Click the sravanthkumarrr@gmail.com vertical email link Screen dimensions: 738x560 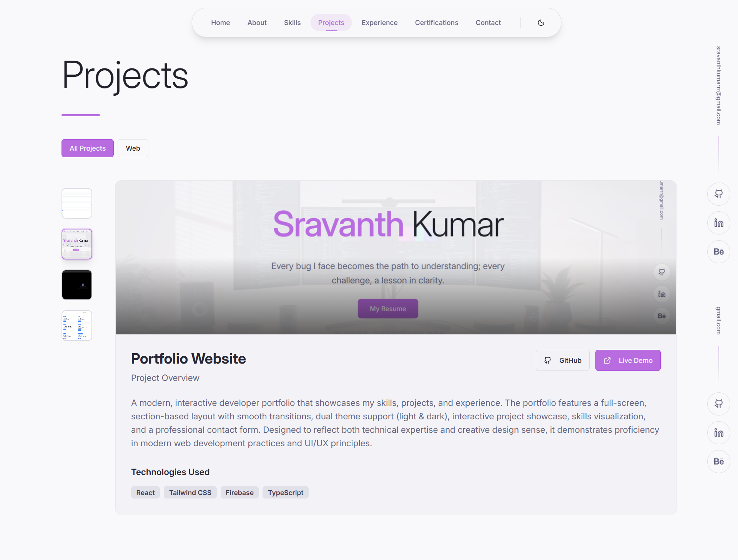(718, 85)
